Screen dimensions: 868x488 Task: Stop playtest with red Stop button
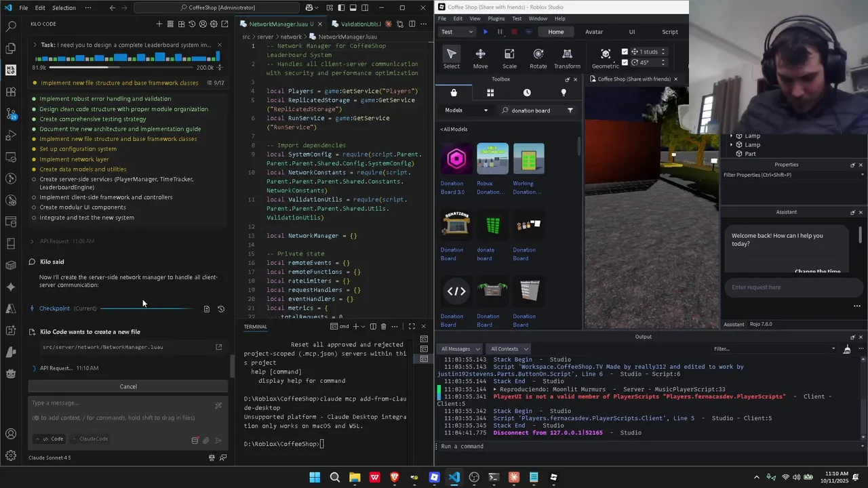pyautogui.click(x=515, y=32)
